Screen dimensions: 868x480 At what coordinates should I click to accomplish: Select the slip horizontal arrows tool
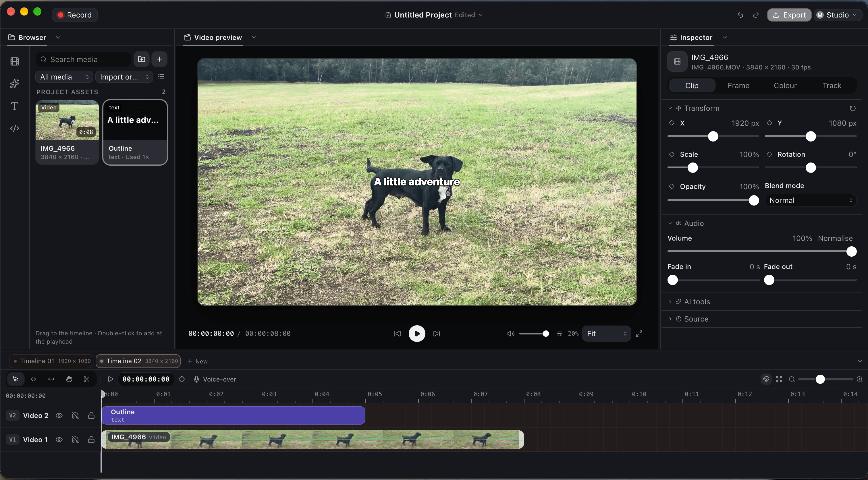(51, 379)
